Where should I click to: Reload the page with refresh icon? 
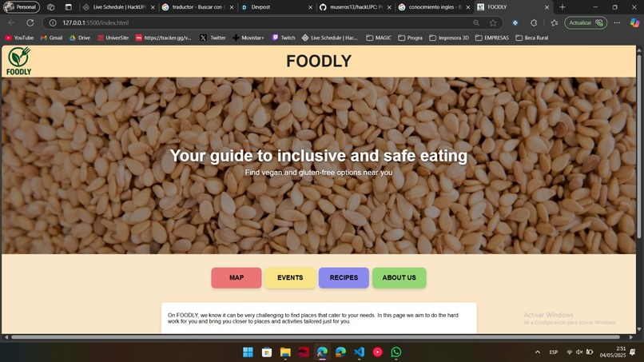click(30, 22)
